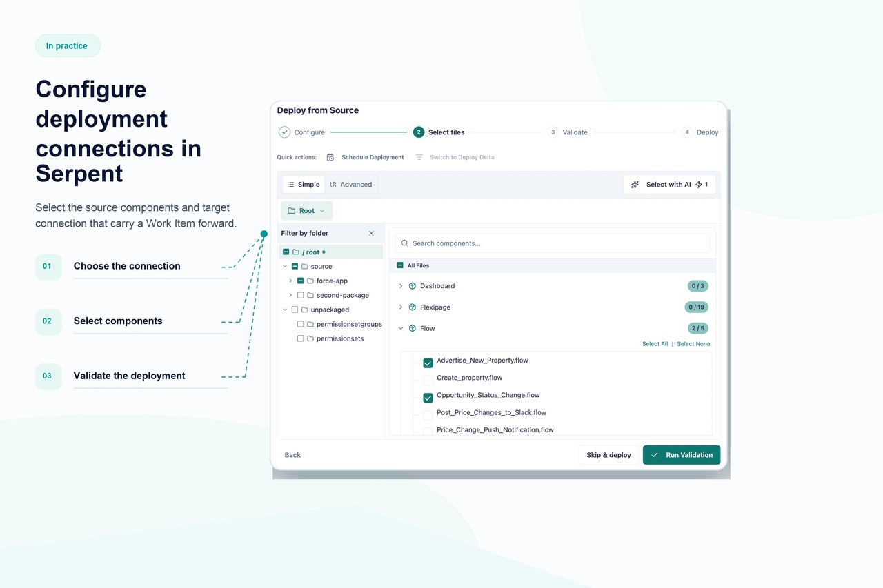Viewport: 883px width, 588px height.
Task: Click the folder icon next to unpackaged
Action: [305, 310]
